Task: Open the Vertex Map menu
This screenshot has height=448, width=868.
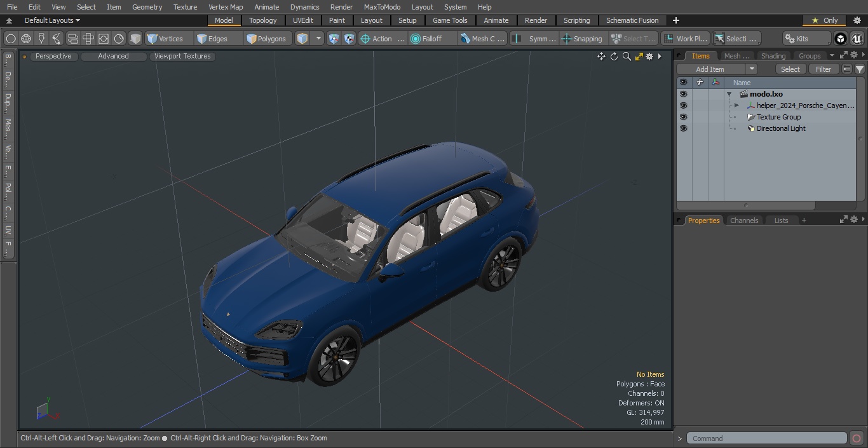Action: click(226, 7)
